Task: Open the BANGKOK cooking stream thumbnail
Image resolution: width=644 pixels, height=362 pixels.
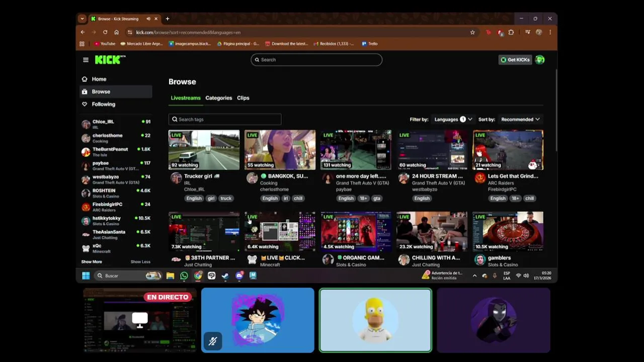Action: click(x=280, y=150)
